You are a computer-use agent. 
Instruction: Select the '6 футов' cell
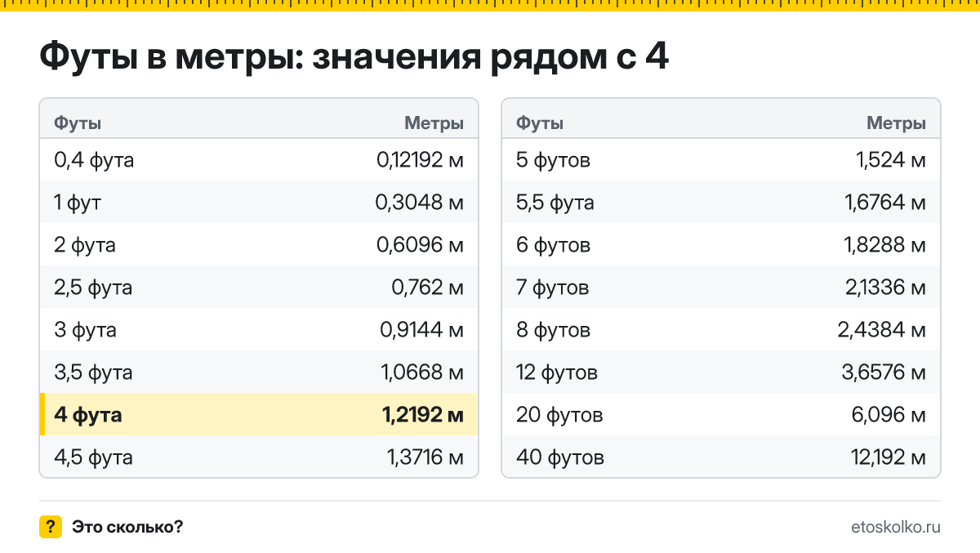553,245
